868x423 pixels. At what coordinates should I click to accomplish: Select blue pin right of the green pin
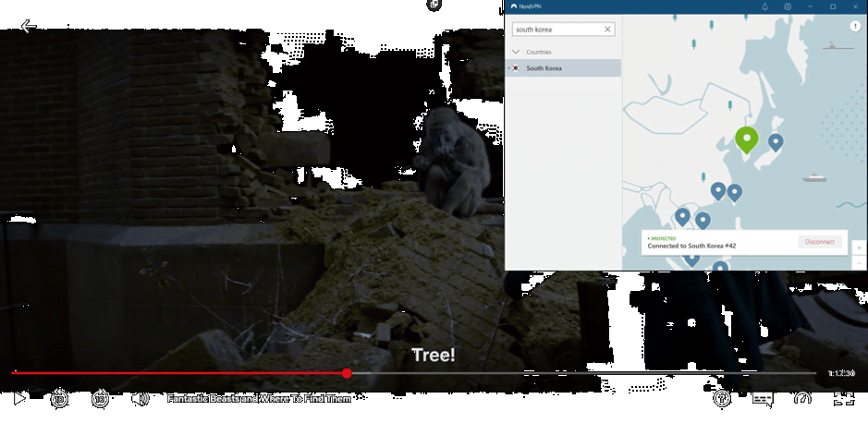[x=776, y=142]
